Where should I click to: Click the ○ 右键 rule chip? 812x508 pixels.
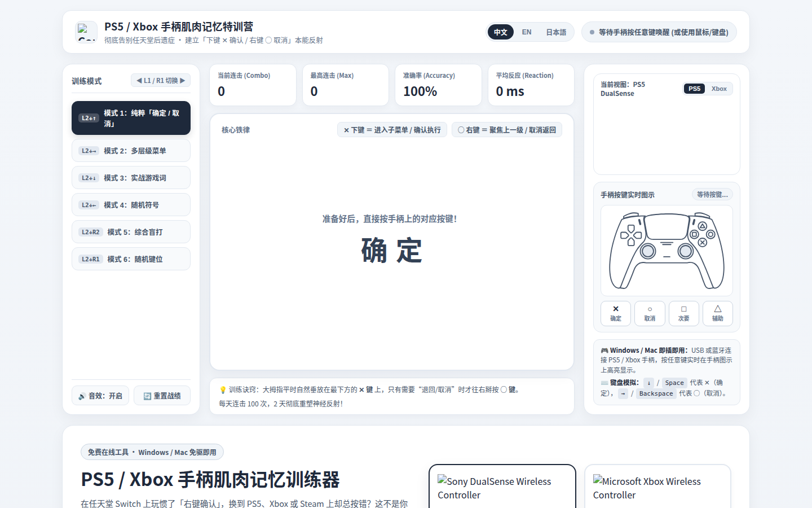[x=507, y=130]
